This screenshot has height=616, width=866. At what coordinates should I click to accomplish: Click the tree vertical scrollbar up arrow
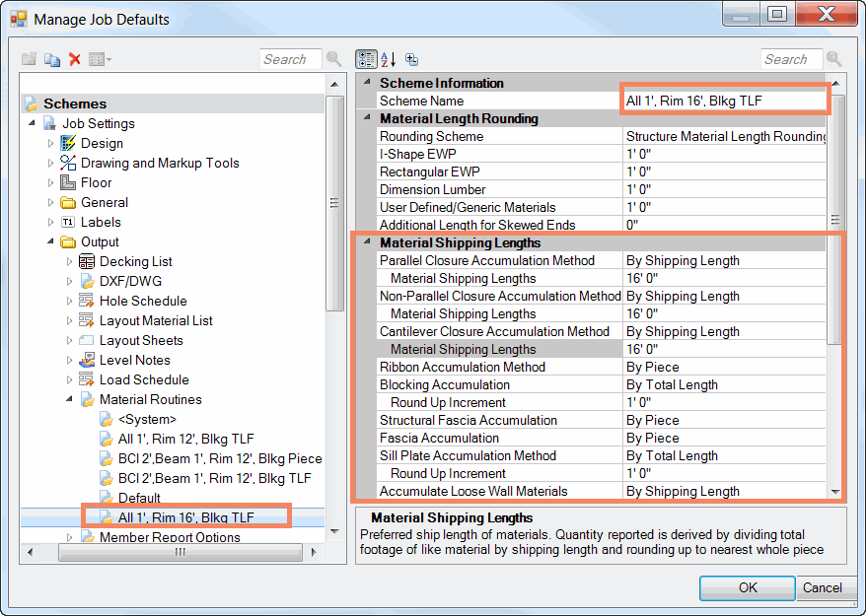(x=334, y=85)
